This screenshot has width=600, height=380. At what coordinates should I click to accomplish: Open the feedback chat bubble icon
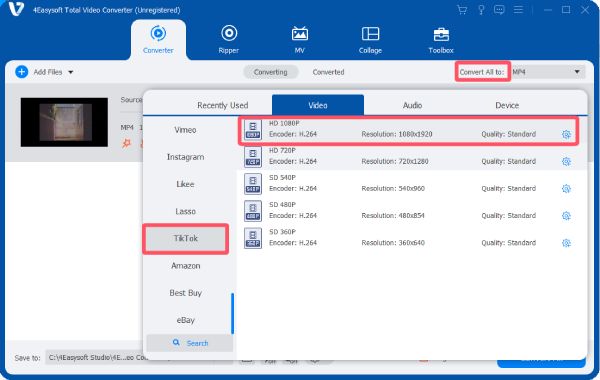coord(499,10)
